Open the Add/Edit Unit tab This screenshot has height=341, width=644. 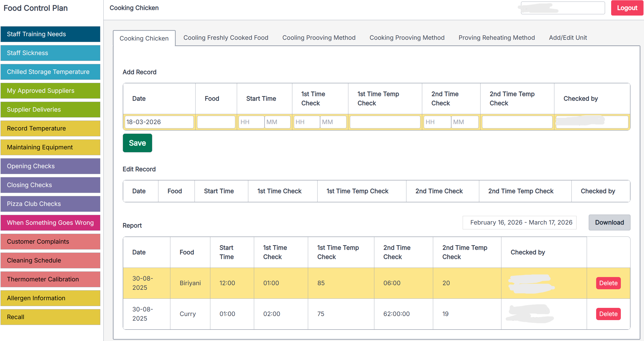click(x=568, y=38)
